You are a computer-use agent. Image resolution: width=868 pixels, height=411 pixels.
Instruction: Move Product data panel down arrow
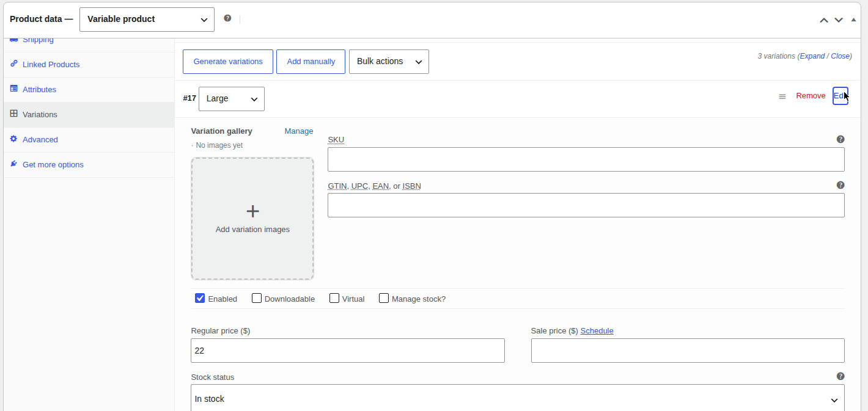point(839,20)
